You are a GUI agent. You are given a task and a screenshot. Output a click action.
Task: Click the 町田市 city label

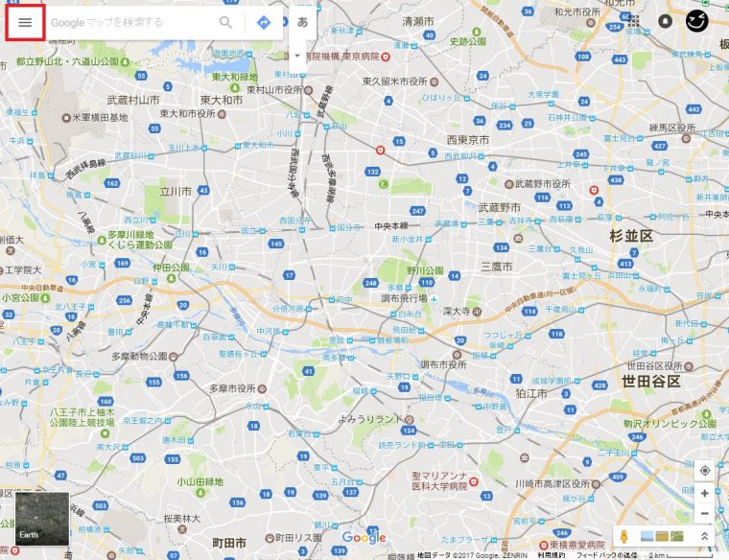[229, 544]
